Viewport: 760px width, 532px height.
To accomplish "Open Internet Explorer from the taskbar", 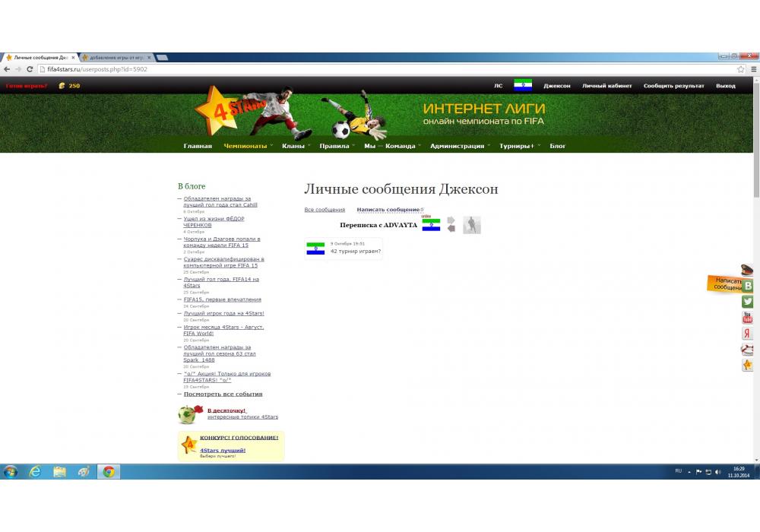I will tap(35, 472).
